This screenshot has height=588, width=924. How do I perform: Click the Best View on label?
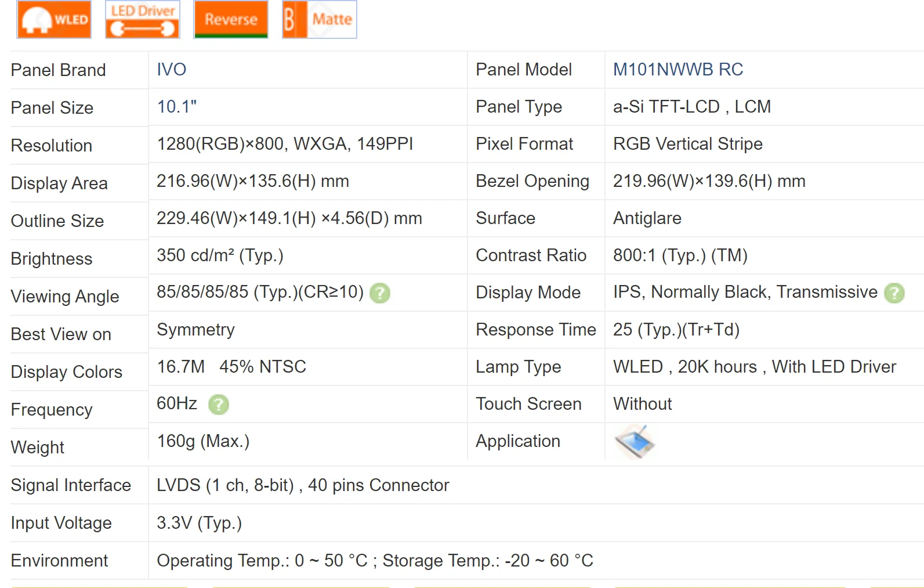click(61, 334)
